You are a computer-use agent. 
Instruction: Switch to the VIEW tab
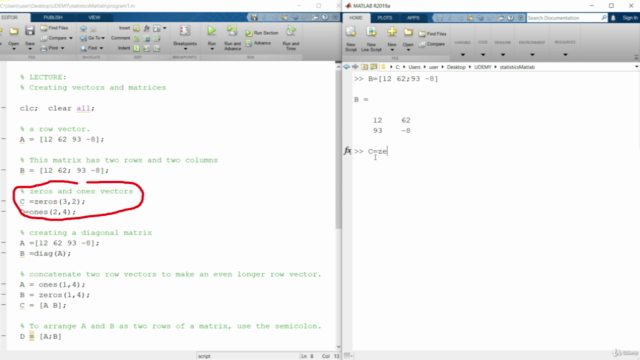[x=94, y=18]
